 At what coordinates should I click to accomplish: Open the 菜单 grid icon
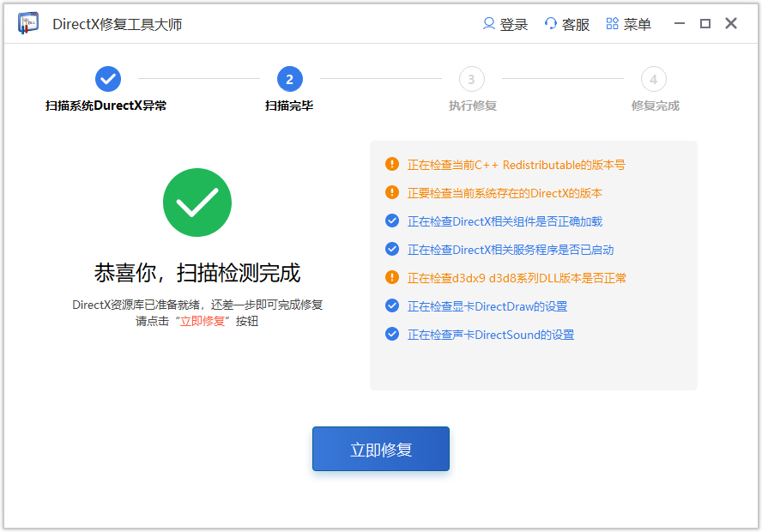612,24
